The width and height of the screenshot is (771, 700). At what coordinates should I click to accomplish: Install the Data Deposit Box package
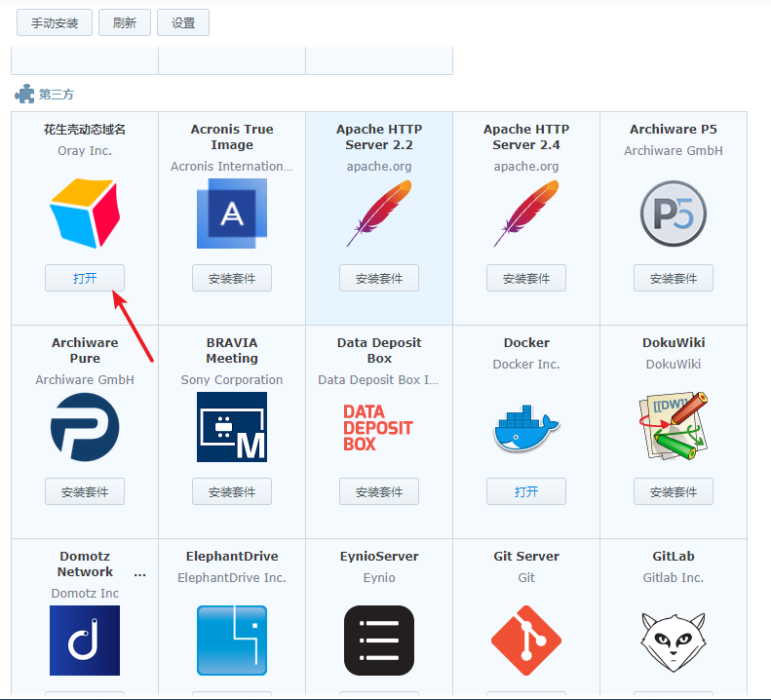tap(379, 491)
